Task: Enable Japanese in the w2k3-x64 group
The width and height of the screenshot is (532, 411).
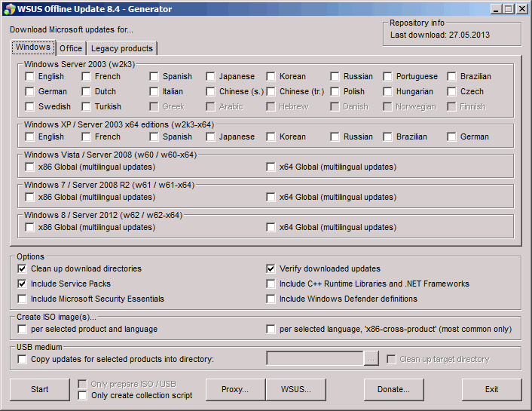Action: pos(210,137)
